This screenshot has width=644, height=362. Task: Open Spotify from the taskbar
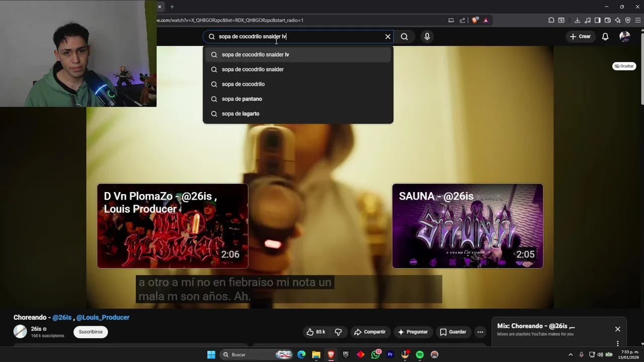pyautogui.click(x=420, y=355)
